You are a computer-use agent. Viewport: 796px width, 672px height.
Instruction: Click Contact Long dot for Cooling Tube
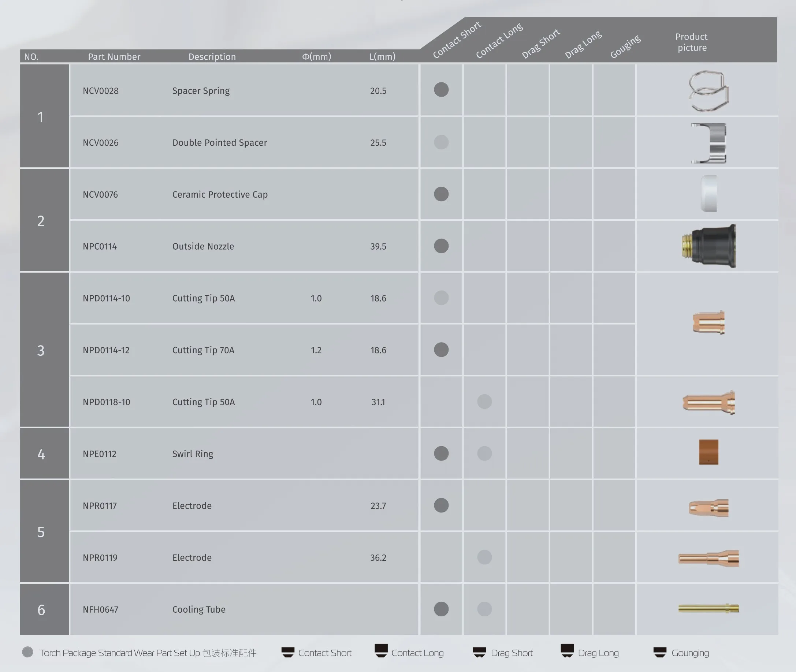pyautogui.click(x=484, y=609)
